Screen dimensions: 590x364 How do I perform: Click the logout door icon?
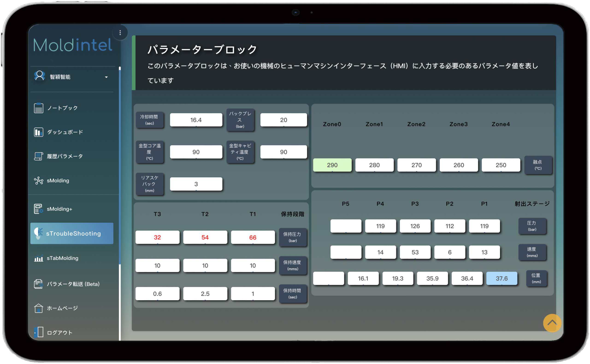click(x=39, y=332)
